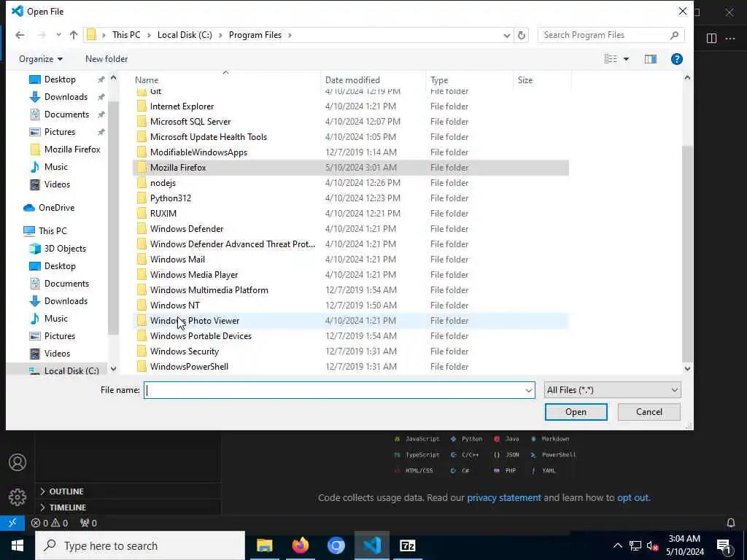Click This PC breadcrumb segment
The height and width of the screenshot is (560, 747).
coord(126,35)
